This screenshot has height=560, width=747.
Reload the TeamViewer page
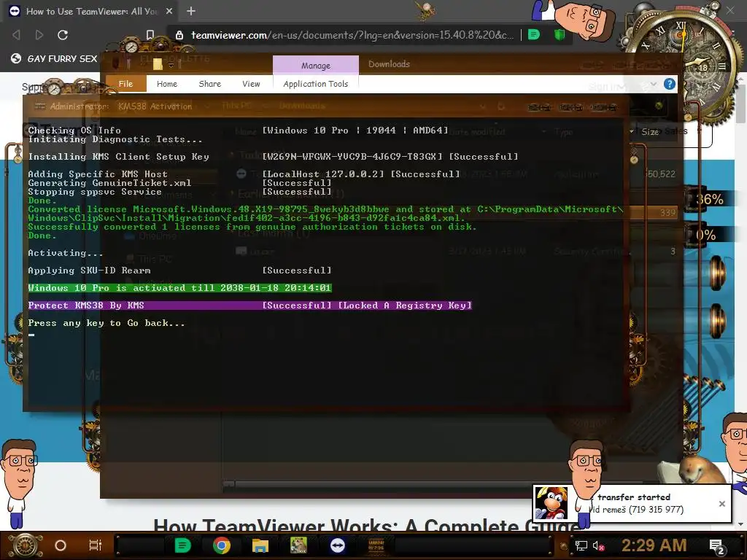(63, 35)
